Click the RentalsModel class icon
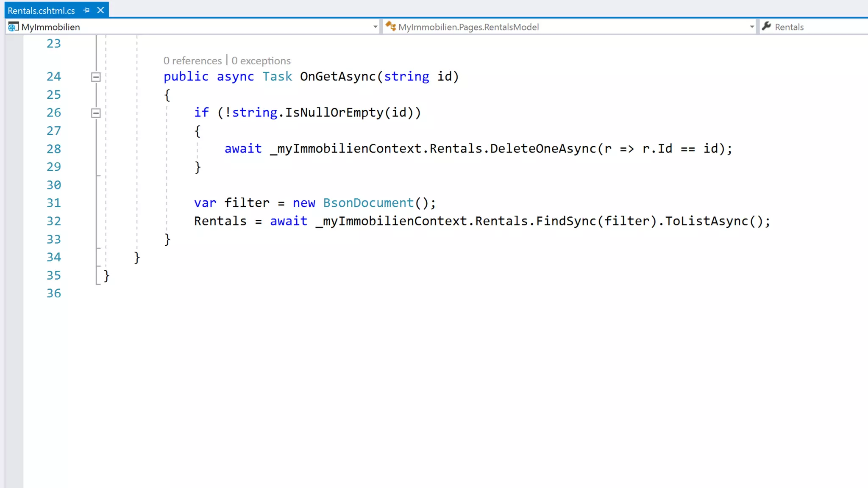The width and height of the screenshot is (868, 488). pyautogui.click(x=391, y=27)
